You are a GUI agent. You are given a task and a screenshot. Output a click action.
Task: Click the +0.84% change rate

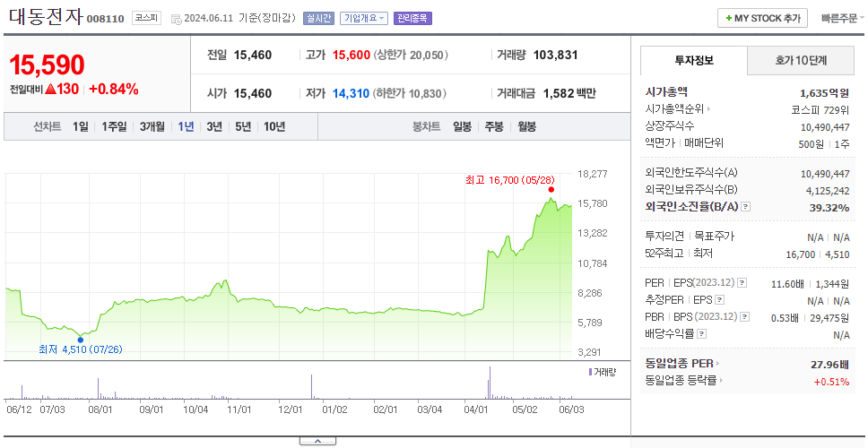tap(114, 89)
